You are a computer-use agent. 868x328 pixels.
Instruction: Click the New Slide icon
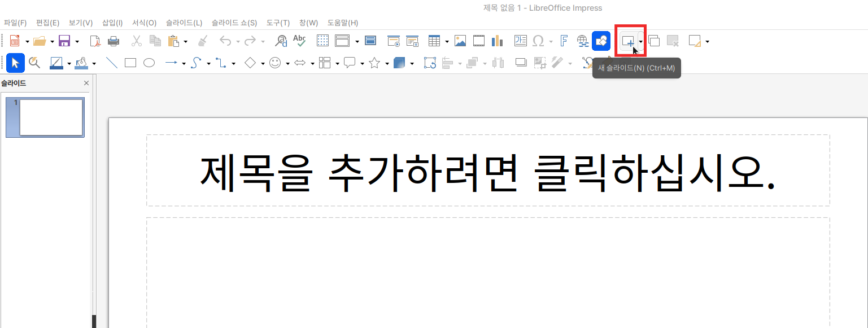tap(627, 41)
